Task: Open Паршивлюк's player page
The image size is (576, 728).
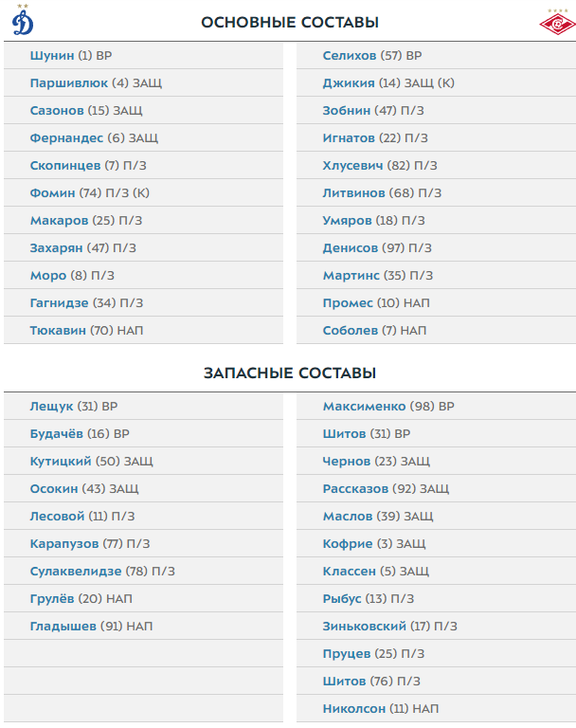Action: point(69,83)
